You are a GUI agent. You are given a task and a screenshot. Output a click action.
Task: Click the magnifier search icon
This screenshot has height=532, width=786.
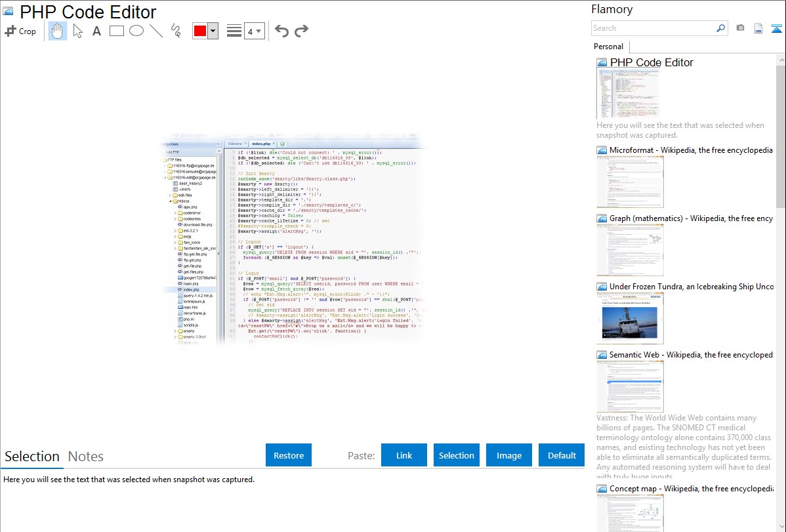click(721, 28)
